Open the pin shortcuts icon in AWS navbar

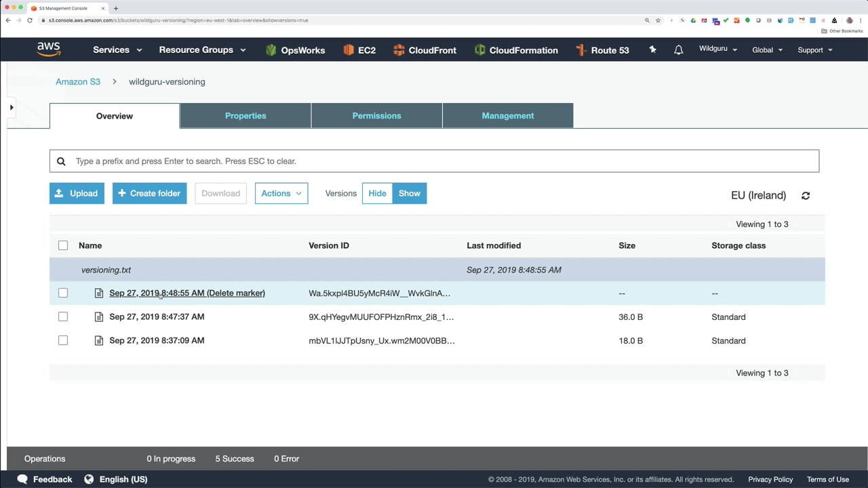coord(652,49)
